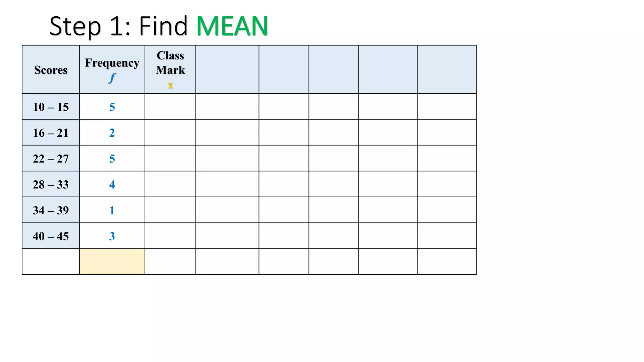This screenshot has height=362, width=644.
Task: Click the empty Class Mark cell for 40 – 45
Action: pyautogui.click(x=170, y=236)
